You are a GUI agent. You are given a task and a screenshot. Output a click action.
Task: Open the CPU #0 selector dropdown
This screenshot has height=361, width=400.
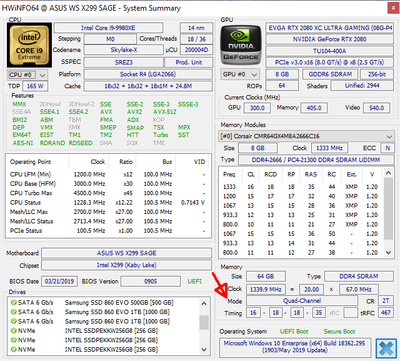click(x=27, y=75)
